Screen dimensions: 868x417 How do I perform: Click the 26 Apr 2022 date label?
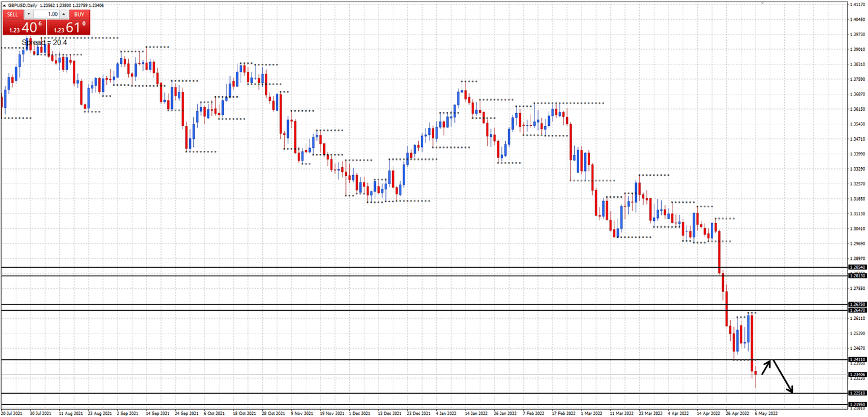tap(737, 414)
